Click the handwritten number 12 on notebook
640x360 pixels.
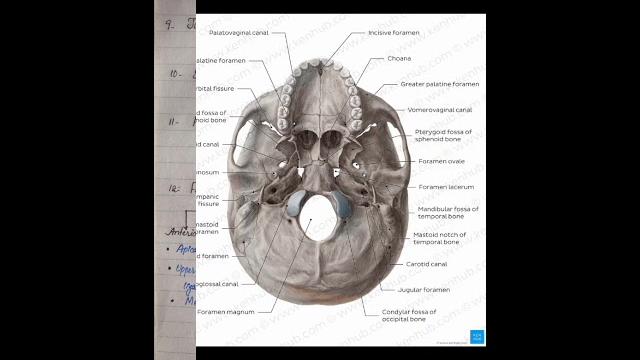pyautogui.click(x=175, y=188)
